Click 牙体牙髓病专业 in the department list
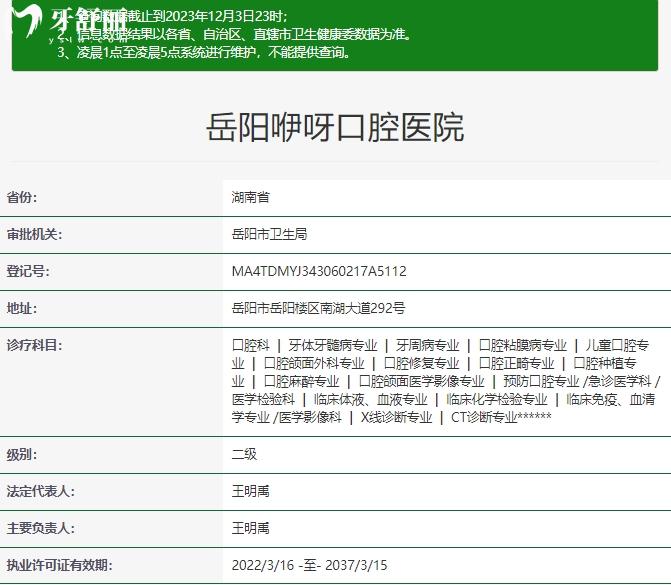 coord(333,345)
